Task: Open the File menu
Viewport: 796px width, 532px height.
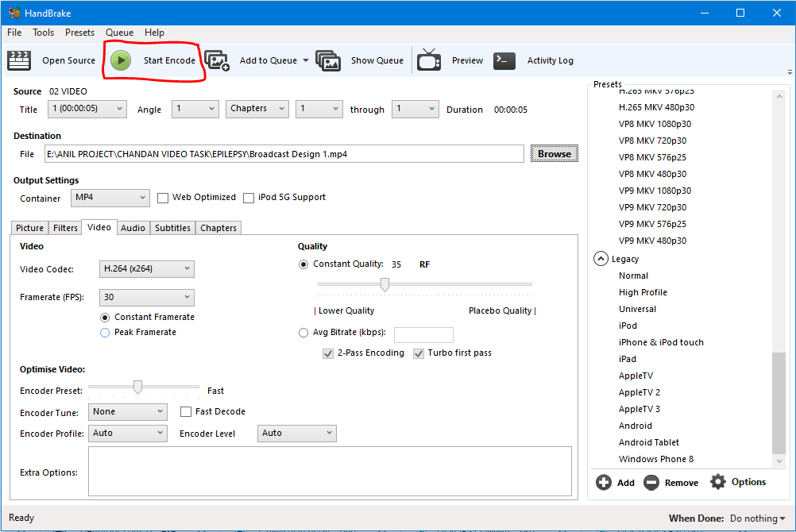Action: (14, 33)
